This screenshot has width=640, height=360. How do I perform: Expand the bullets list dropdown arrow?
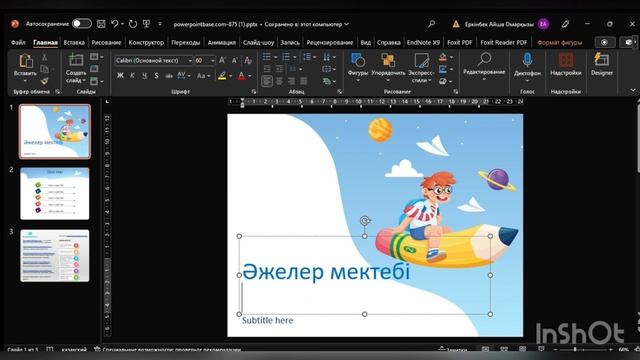point(276,57)
